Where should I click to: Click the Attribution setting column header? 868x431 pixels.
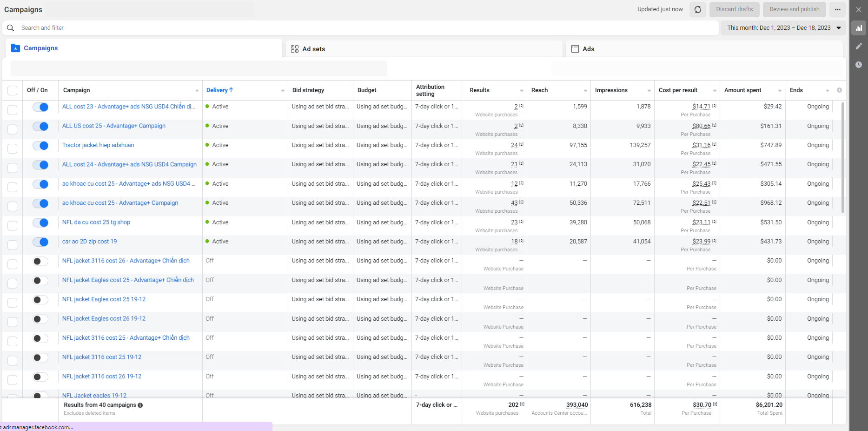click(430, 90)
